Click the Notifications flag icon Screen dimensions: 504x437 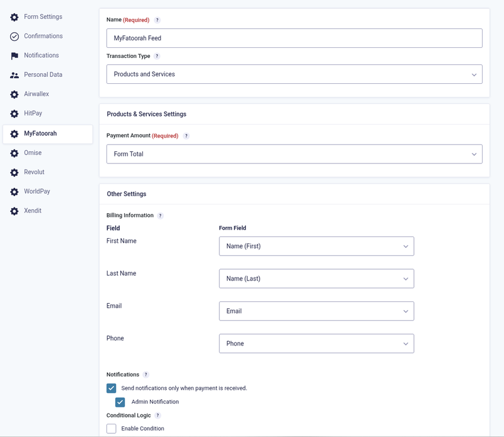coord(14,55)
